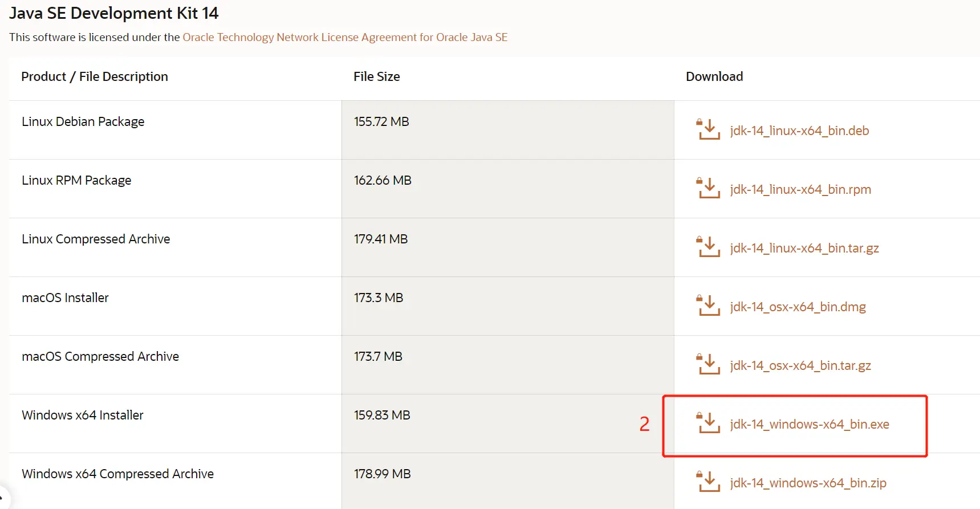This screenshot has width=980, height=509.
Task: Select the Linux Debian Package row text
Action: (83, 122)
